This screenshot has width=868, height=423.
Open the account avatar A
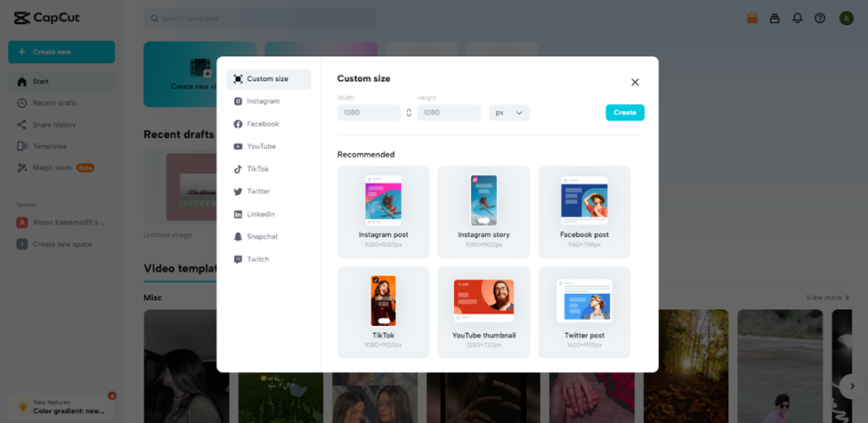click(847, 19)
